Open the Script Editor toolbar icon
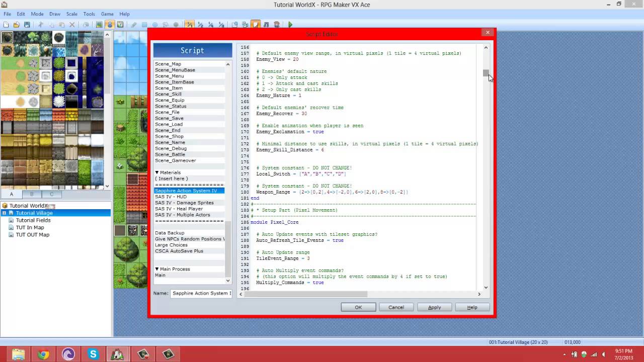The width and height of the screenshot is (644, 362). click(x=256, y=25)
